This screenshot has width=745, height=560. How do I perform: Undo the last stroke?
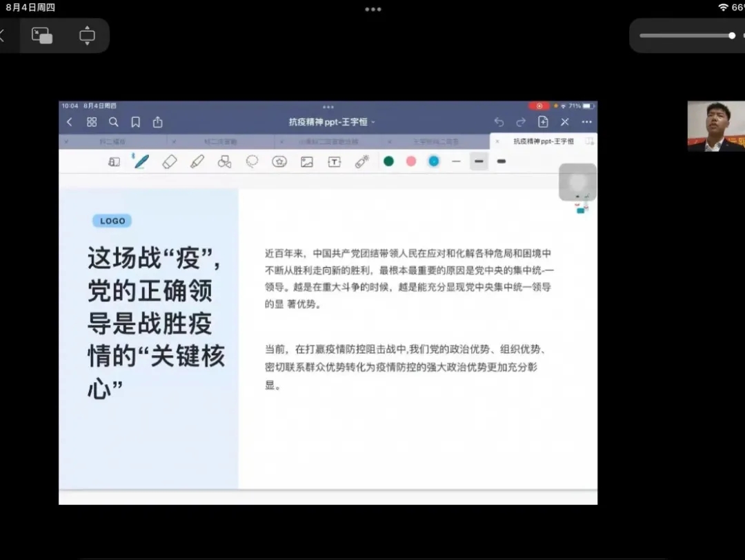pos(499,122)
